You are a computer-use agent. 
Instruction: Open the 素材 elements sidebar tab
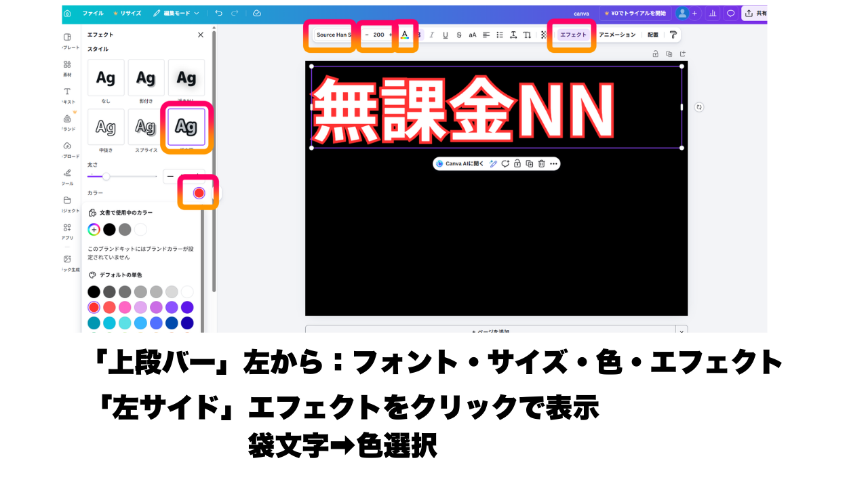67,68
